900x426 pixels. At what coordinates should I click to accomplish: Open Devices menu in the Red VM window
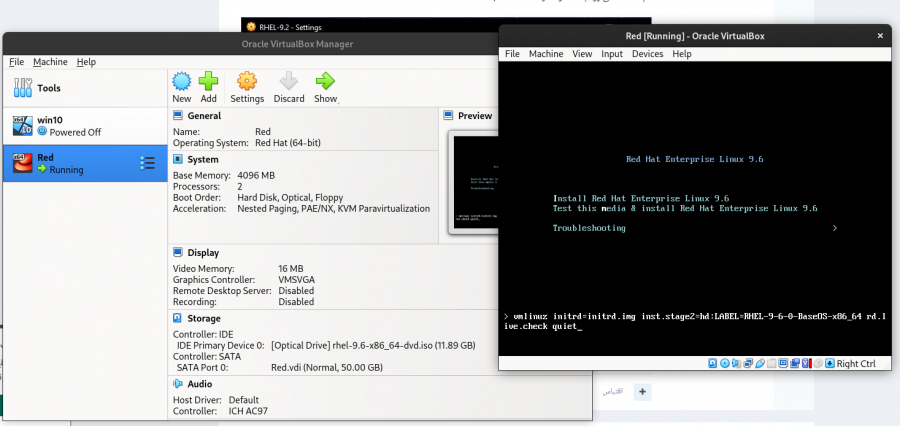pyautogui.click(x=647, y=53)
